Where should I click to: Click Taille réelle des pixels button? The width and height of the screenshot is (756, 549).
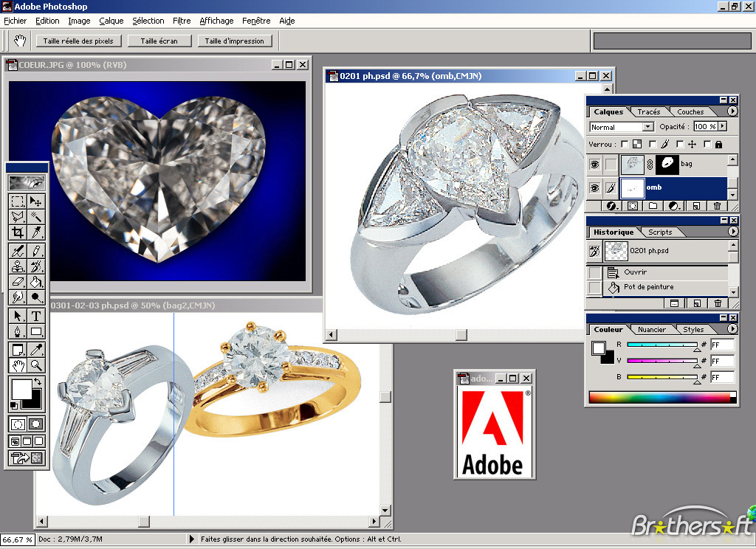[x=78, y=41]
